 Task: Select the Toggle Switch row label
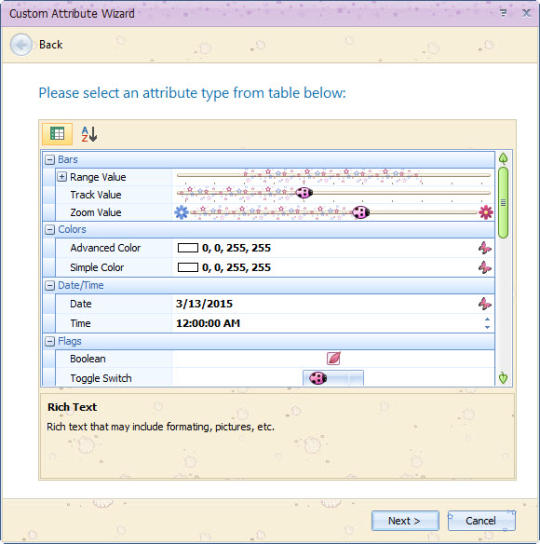101,378
